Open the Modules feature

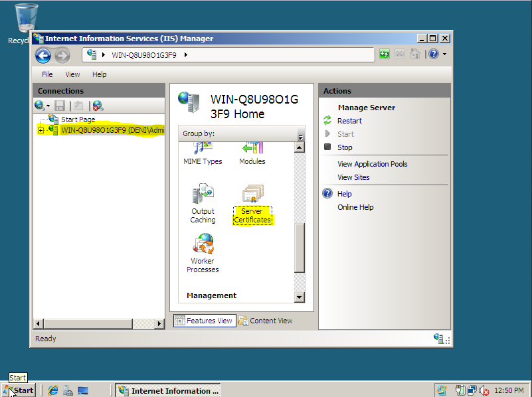[252, 153]
